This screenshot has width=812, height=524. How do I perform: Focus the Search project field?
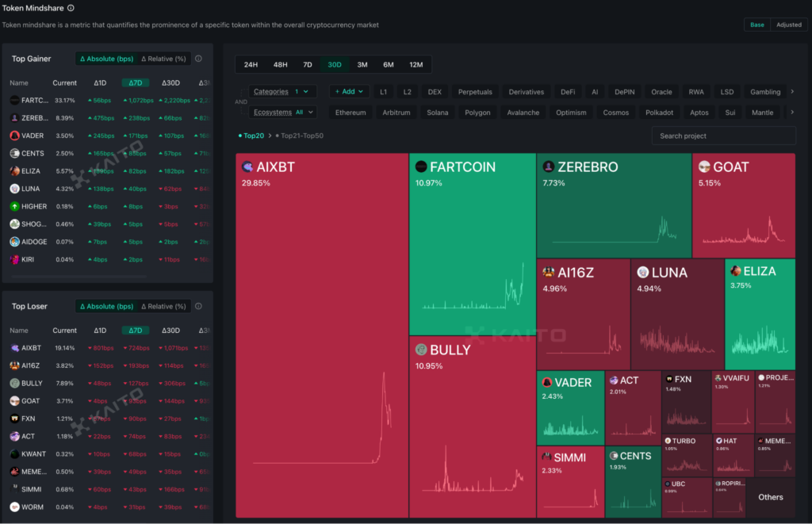pos(723,136)
